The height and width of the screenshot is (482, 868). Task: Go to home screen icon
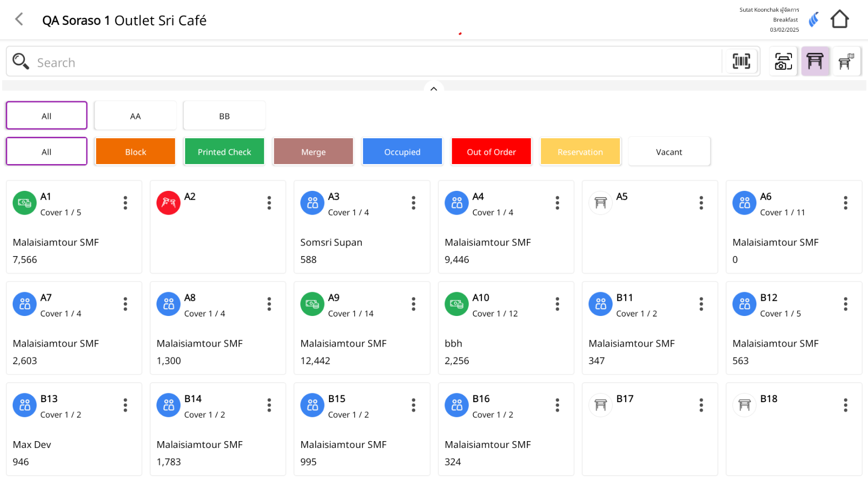[839, 19]
